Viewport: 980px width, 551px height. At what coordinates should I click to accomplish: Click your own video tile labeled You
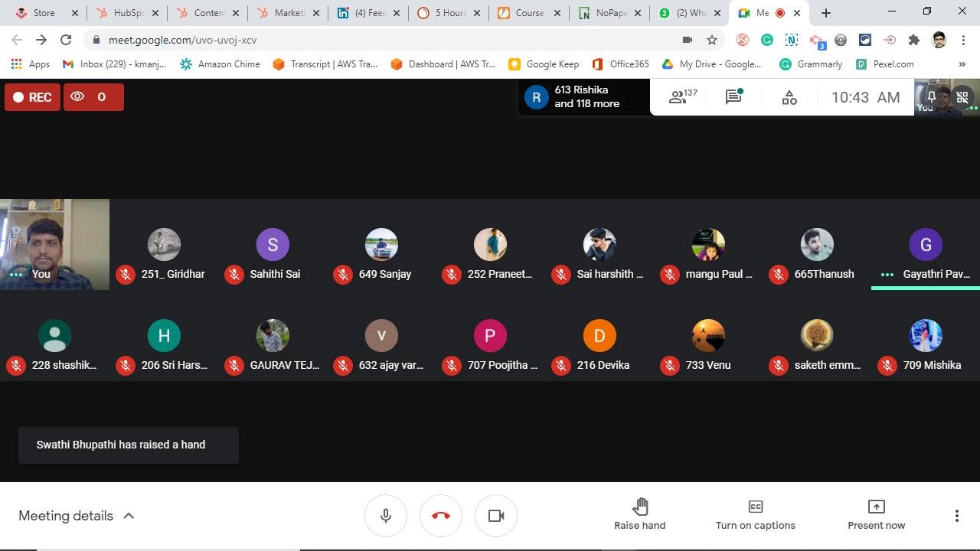coord(54,244)
